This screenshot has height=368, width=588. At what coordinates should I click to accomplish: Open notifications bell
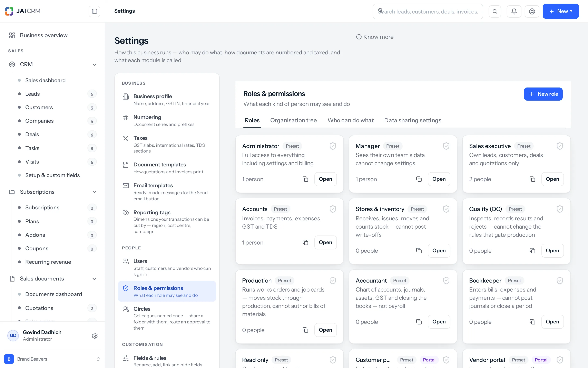(x=514, y=11)
